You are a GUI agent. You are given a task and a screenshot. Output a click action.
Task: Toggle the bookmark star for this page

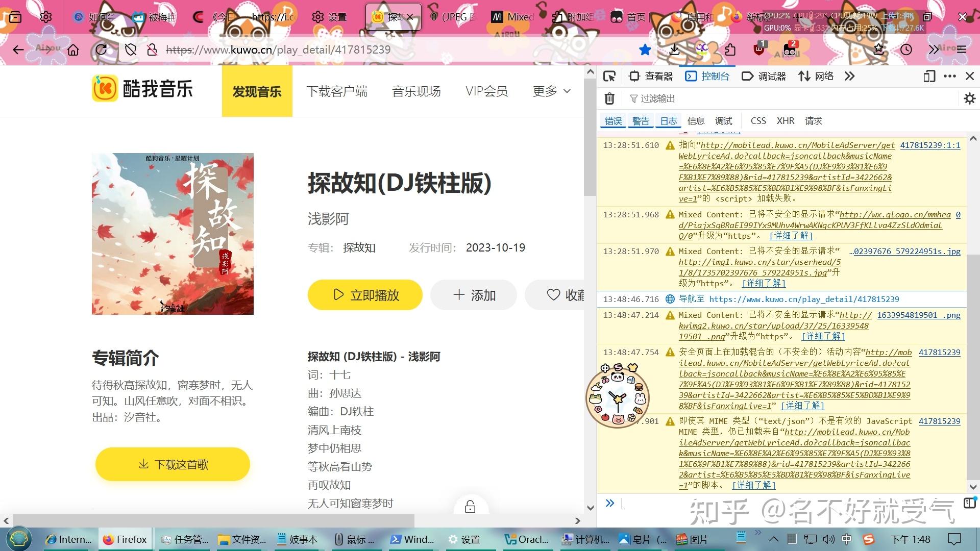[x=645, y=49]
